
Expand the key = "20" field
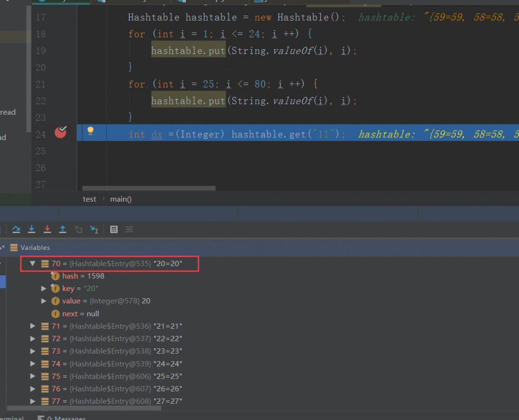(x=44, y=289)
